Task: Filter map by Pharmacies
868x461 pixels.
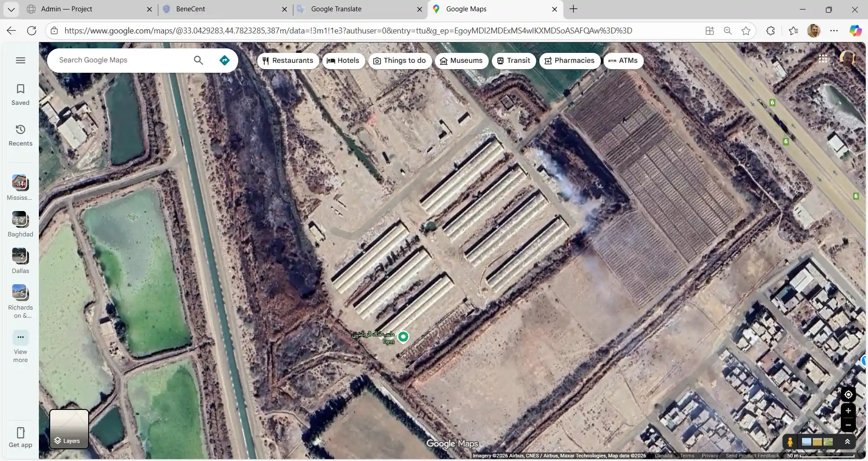Action: coord(570,61)
